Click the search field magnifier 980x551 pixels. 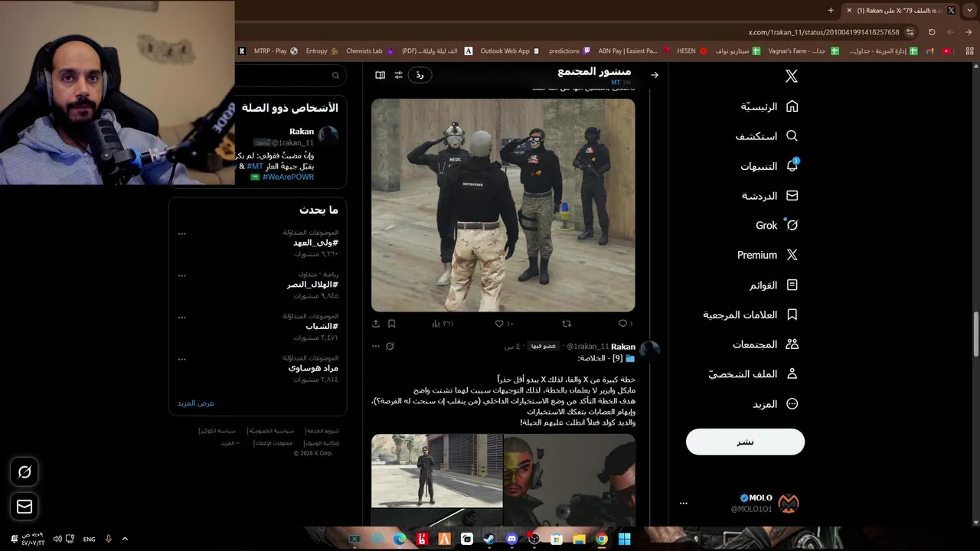[x=335, y=75]
